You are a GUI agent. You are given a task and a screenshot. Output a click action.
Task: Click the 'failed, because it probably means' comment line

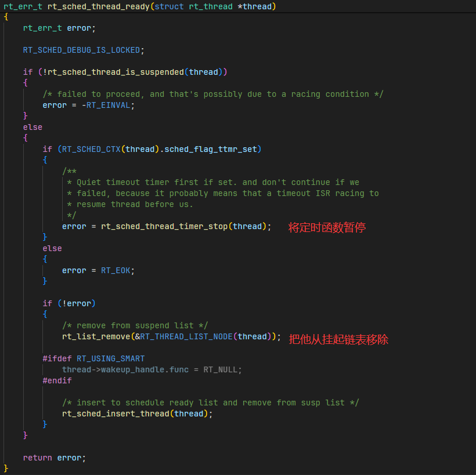coord(223,194)
